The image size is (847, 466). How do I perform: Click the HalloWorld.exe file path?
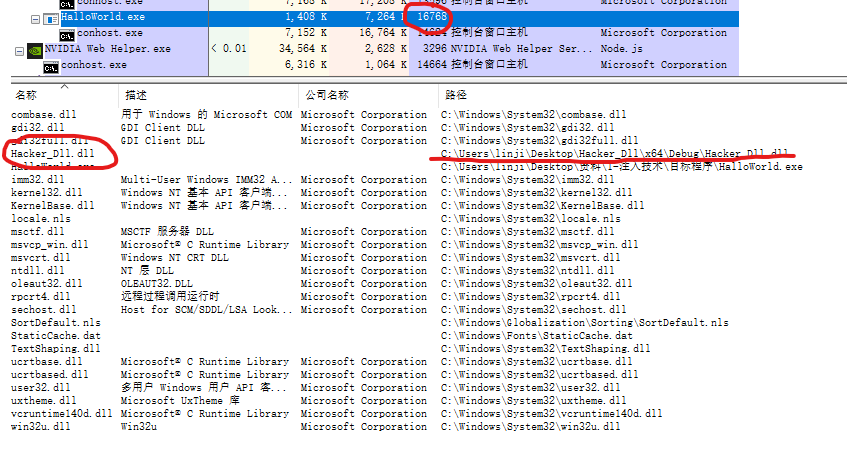coord(622,166)
